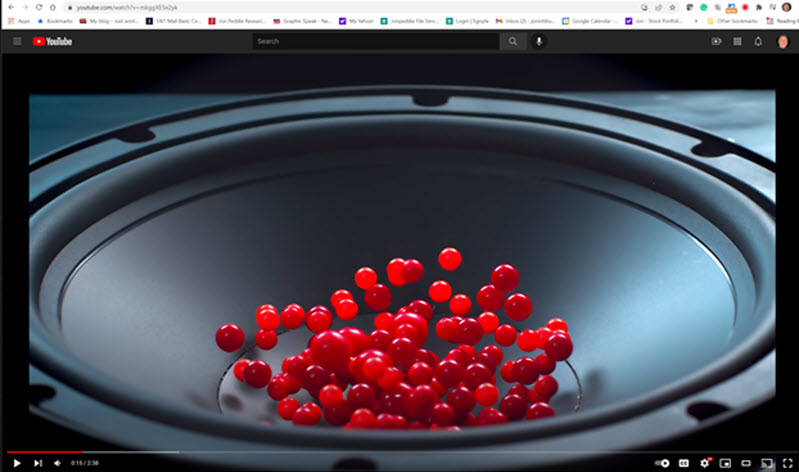Show more bookmarks via overflow chevron

[696, 21]
